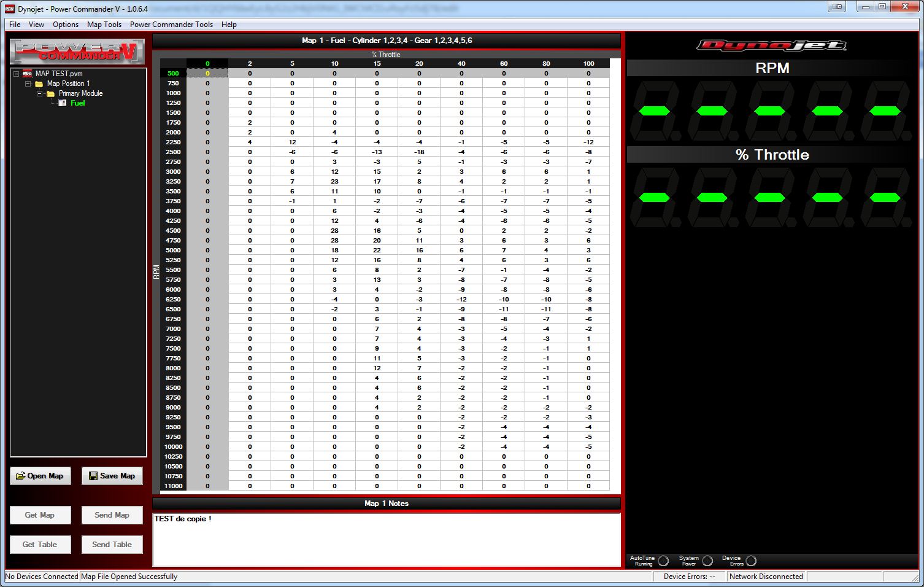924x587 pixels.
Task: Click 'Network Disconnected' status text
Action: point(766,577)
